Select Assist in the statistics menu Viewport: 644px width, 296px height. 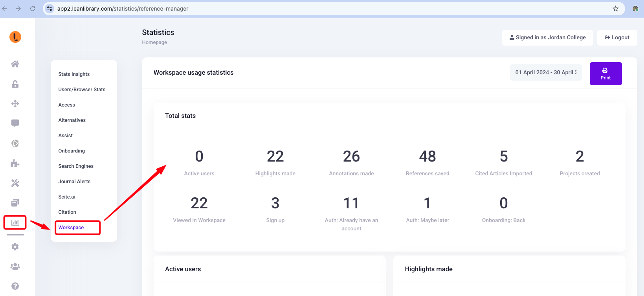coord(65,136)
